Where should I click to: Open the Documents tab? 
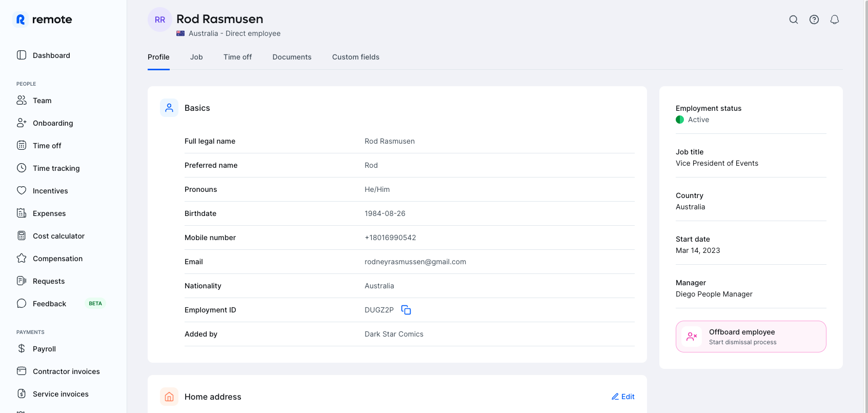[x=292, y=57]
